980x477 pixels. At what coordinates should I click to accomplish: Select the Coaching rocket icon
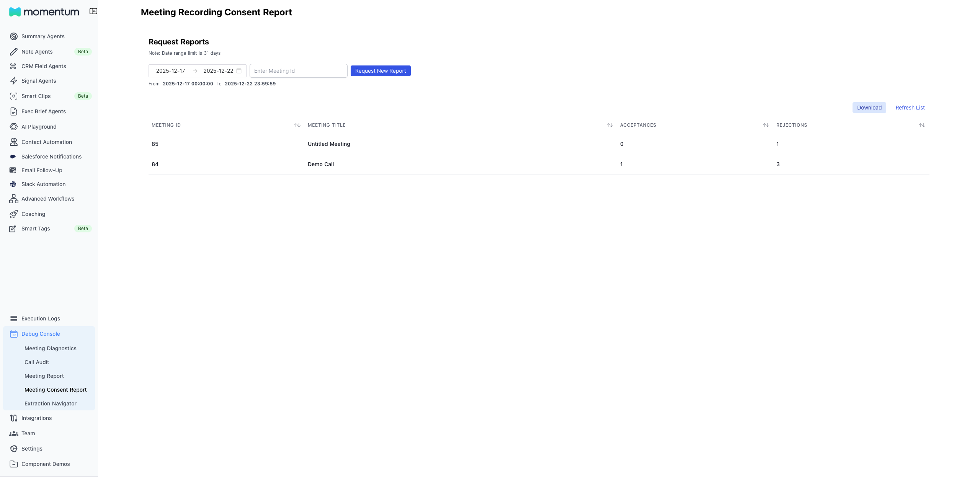pyautogui.click(x=13, y=214)
